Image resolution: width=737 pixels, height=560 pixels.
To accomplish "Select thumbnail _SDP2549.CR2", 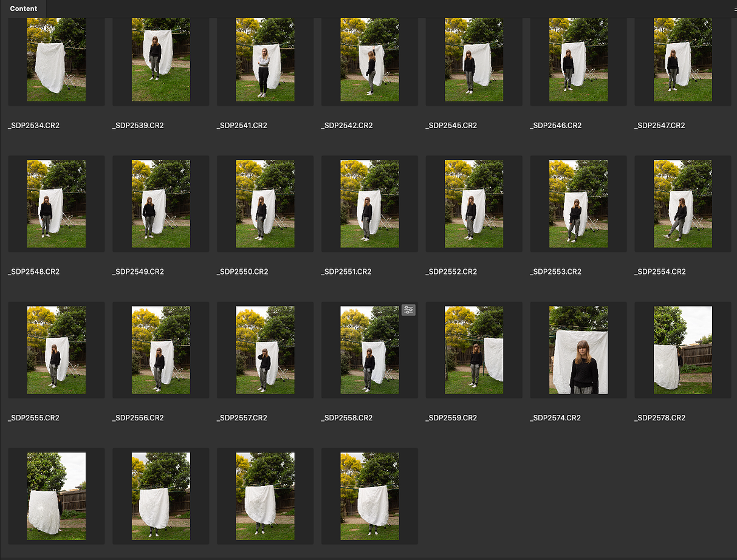I will click(x=161, y=203).
